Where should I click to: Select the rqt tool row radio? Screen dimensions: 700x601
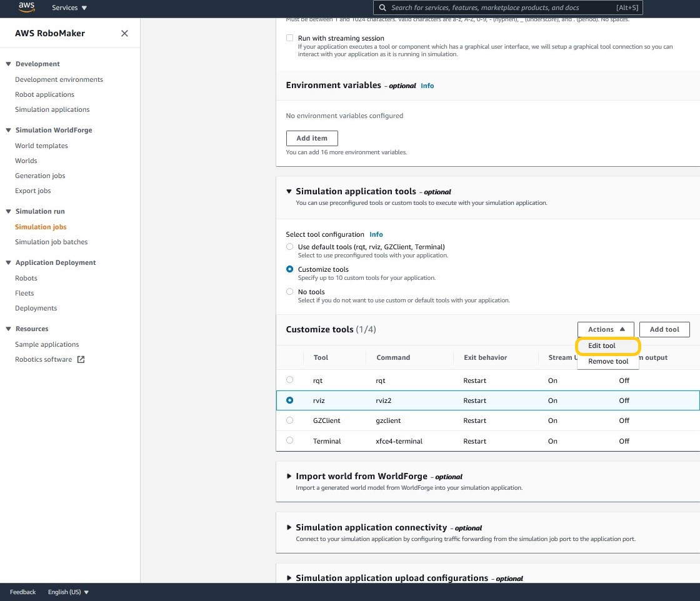(x=290, y=380)
